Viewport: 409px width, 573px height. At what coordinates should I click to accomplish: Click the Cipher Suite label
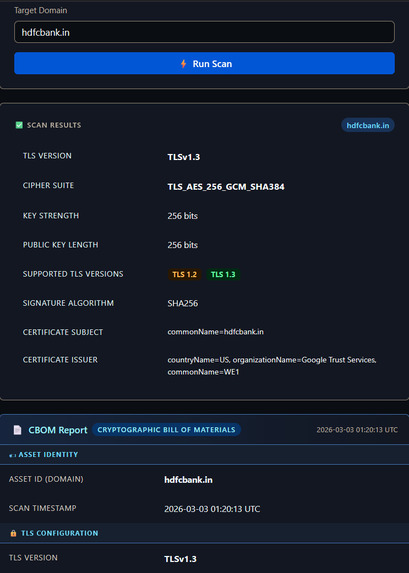[48, 186]
